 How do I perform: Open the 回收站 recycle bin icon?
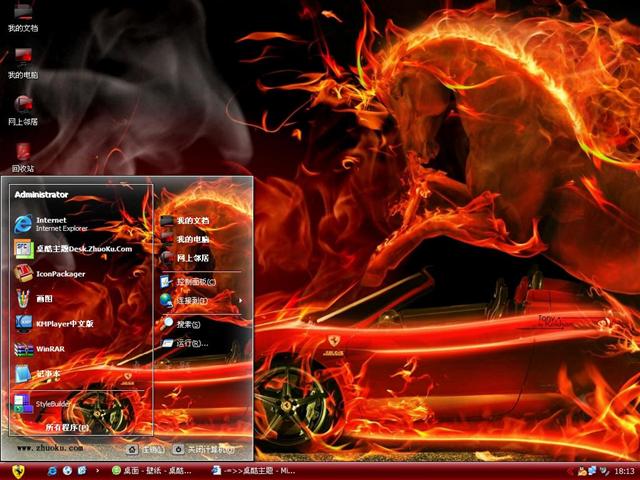23,157
